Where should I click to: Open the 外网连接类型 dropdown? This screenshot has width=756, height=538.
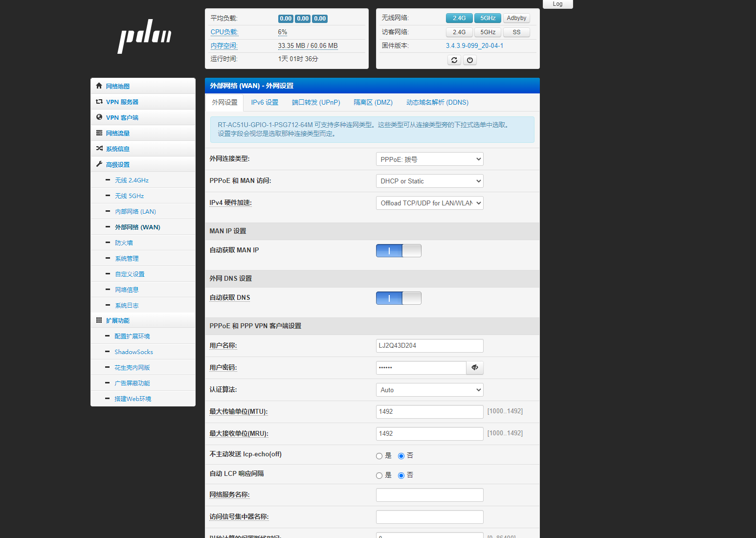[x=429, y=159]
